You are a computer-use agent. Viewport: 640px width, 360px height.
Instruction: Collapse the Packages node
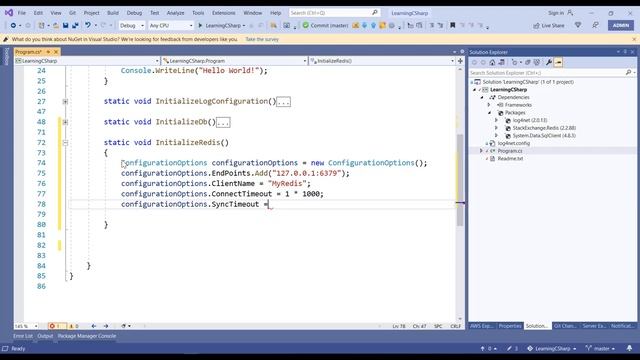click(x=489, y=112)
